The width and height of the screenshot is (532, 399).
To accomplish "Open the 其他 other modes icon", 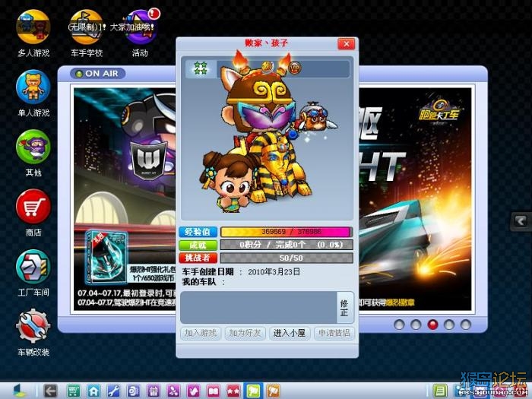I will point(33,147).
